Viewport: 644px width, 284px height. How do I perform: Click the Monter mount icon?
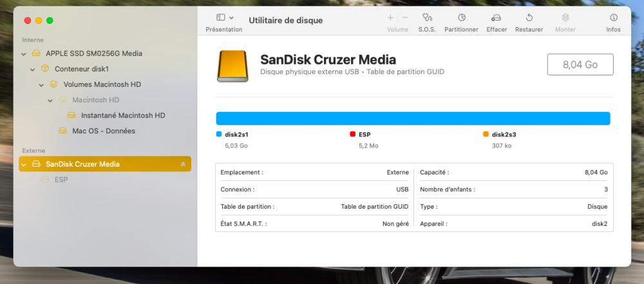click(565, 17)
